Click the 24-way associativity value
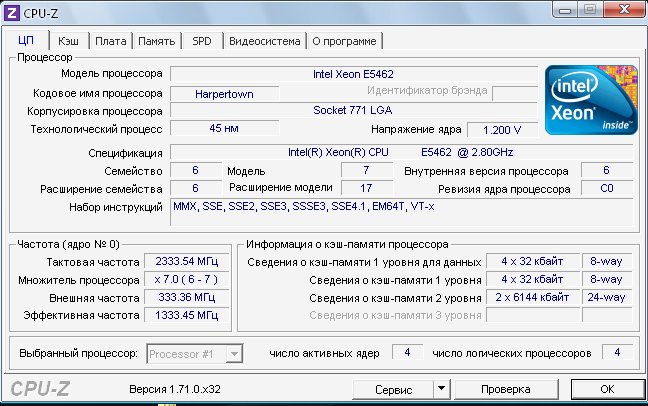The image size is (648, 406). pyautogui.click(x=607, y=297)
